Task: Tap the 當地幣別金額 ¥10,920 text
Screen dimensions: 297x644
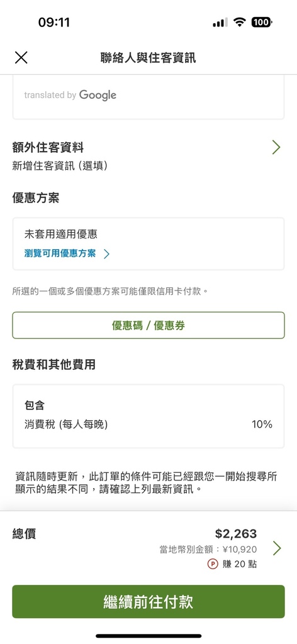Action: [208, 550]
